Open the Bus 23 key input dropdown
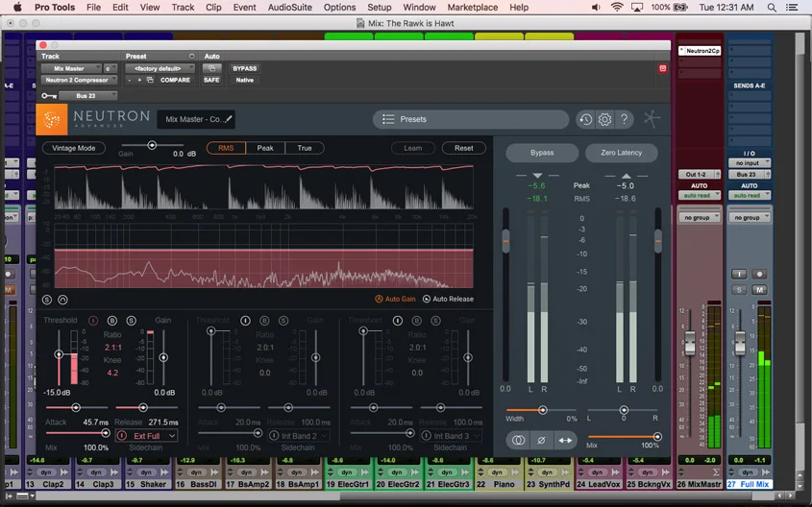This screenshot has width=812, height=507. pos(88,96)
